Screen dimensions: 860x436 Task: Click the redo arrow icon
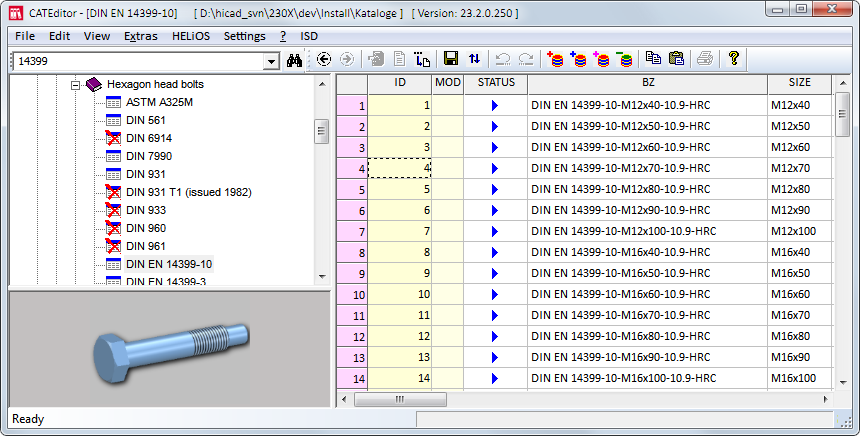point(526,59)
